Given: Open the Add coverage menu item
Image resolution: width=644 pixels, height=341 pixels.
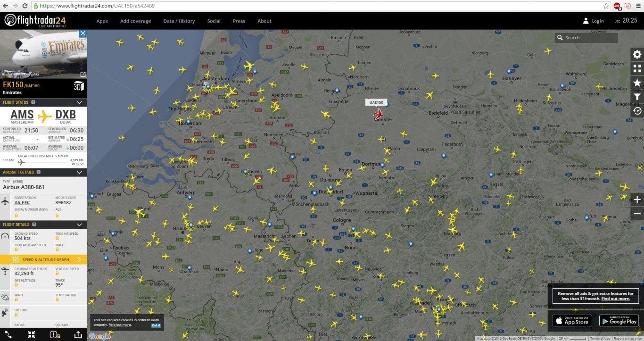Looking at the screenshot, I should (x=135, y=21).
